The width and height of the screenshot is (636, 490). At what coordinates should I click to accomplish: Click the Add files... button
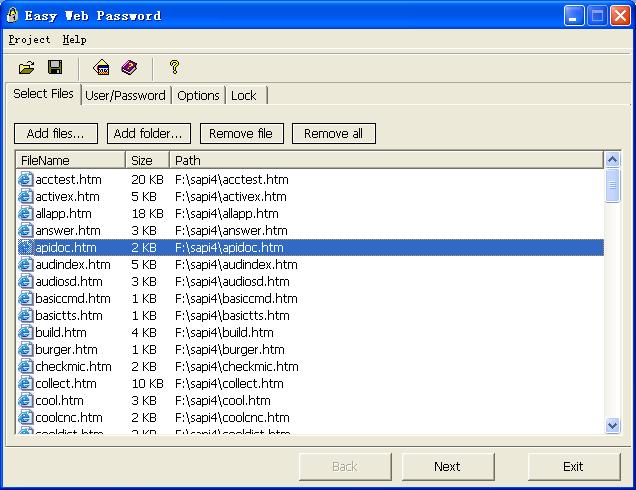point(56,133)
